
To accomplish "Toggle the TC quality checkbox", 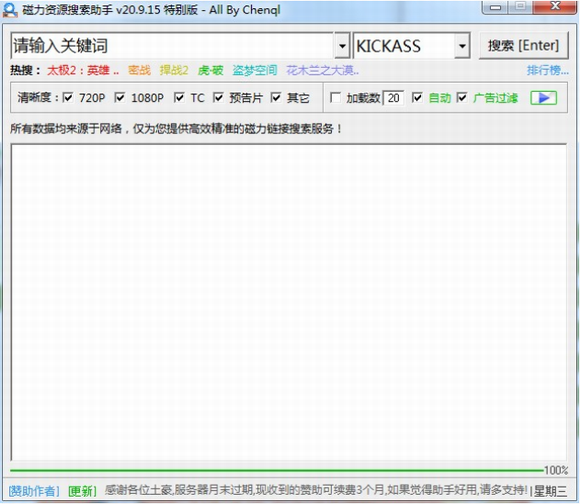I will point(179,98).
